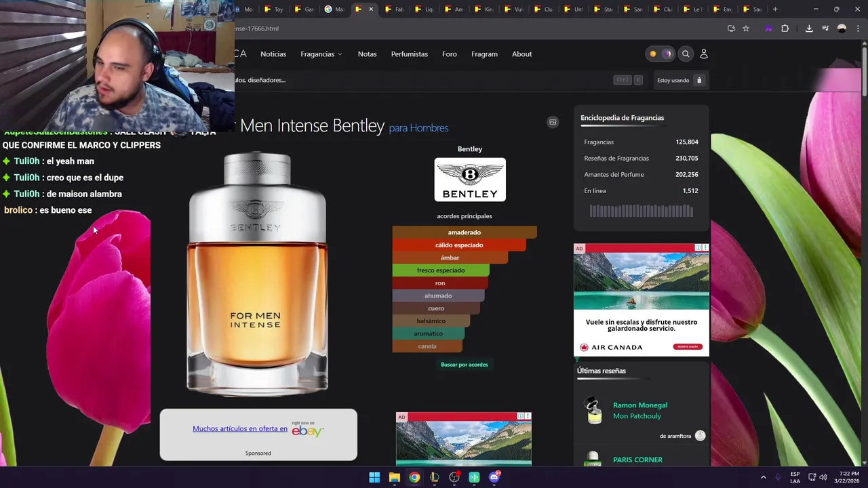Open the Ramon Monegal Mon Patchouly review

coord(640,411)
